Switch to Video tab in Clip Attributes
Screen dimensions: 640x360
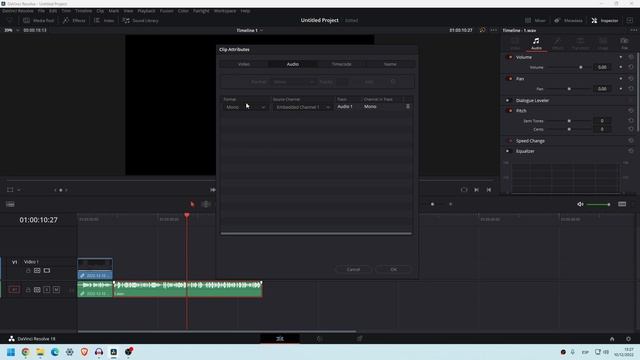tap(244, 64)
